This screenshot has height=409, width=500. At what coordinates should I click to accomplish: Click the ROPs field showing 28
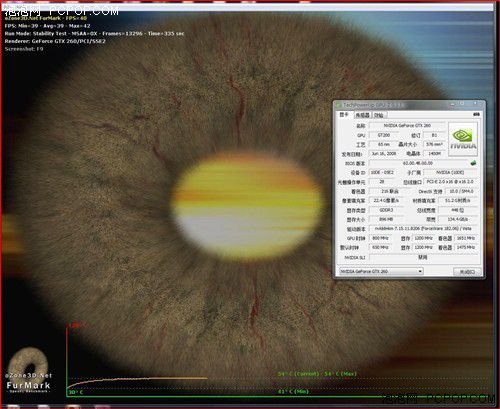pos(382,182)
